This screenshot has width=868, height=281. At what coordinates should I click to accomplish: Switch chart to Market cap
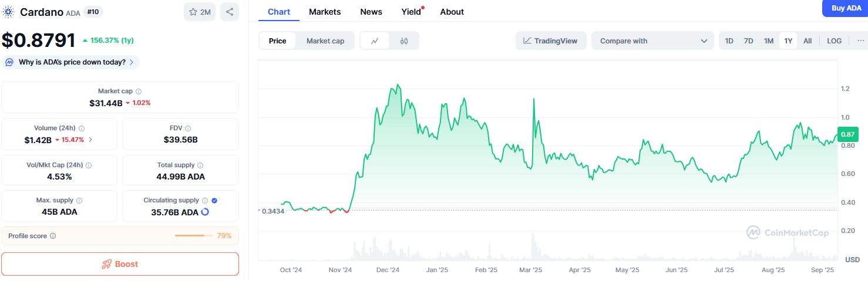tap(325, 40)
